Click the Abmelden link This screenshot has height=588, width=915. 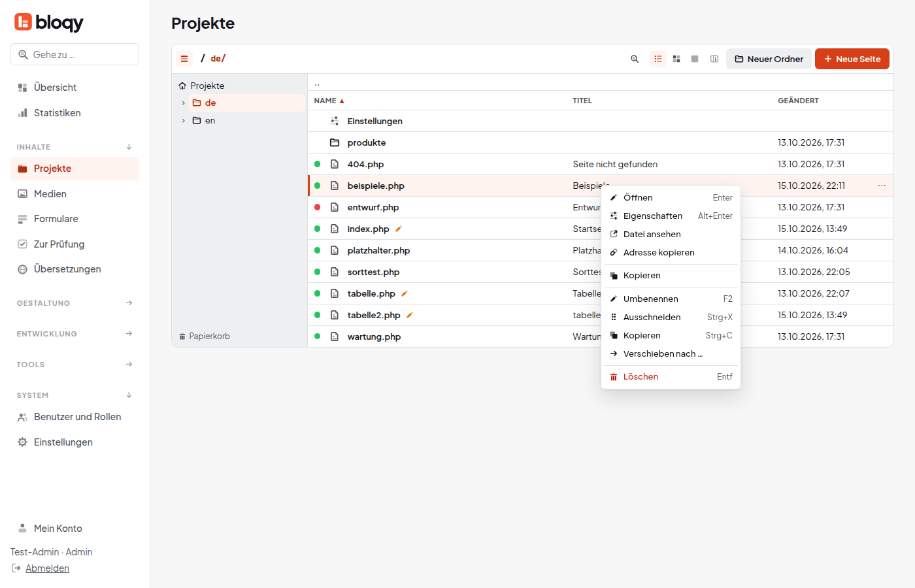47,568
